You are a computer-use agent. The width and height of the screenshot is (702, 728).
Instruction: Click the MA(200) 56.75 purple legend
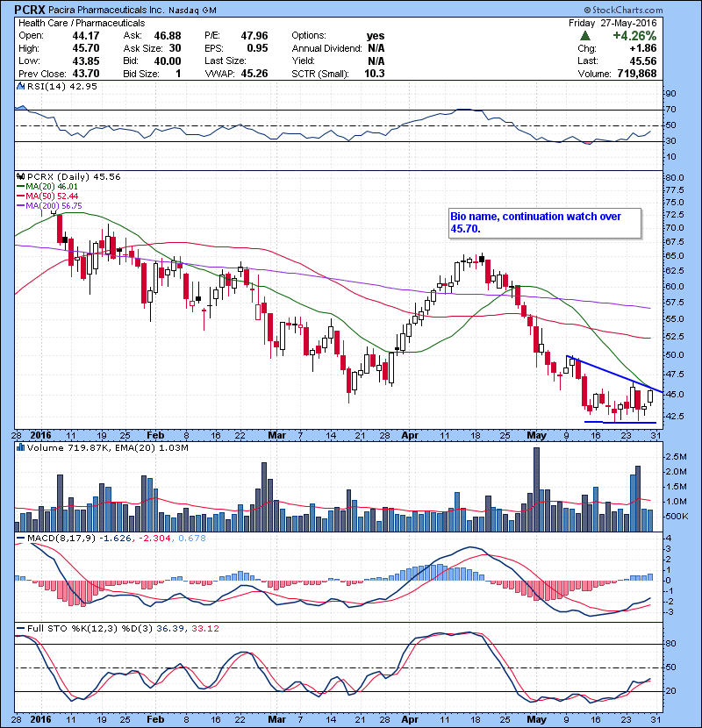pyautogui.click(x=49, y=205)
